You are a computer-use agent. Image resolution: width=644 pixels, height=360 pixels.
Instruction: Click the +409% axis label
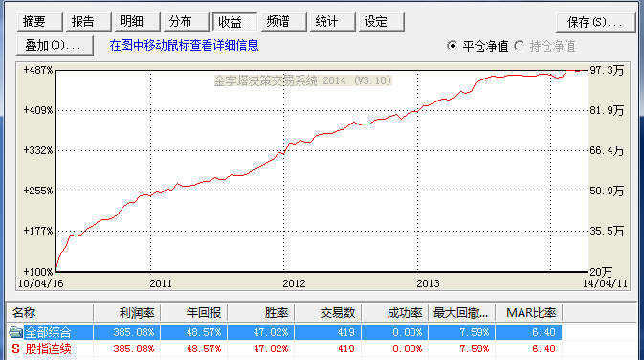coord(37,110)
